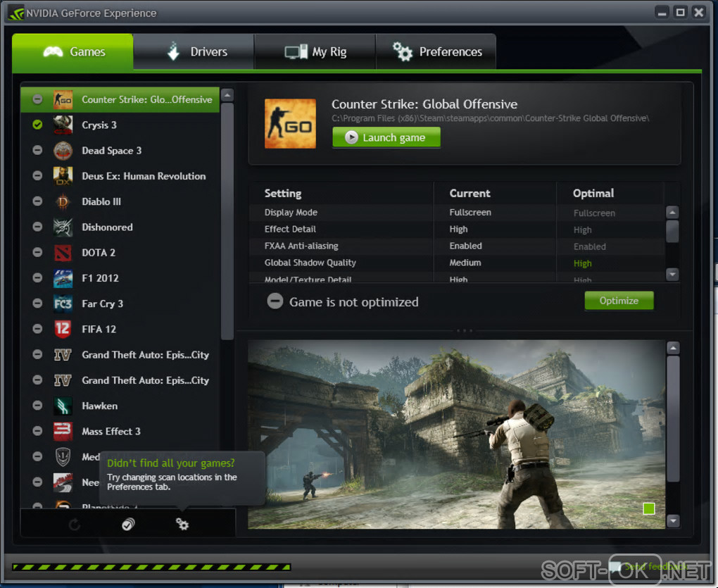
Task: Click the Effect Detail setting row
Action: tap(457, 230)
